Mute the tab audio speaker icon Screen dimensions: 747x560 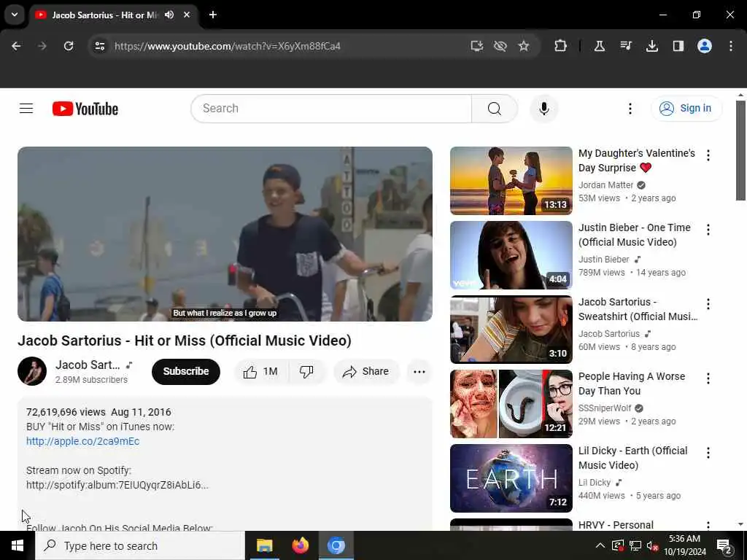pyautogui.click(x=169, y=15)
